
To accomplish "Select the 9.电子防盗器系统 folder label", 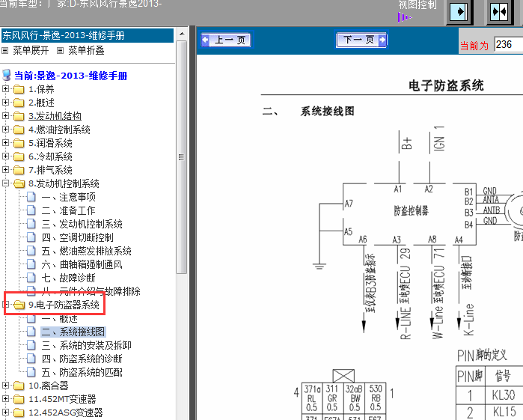I will tap(64, 305).
